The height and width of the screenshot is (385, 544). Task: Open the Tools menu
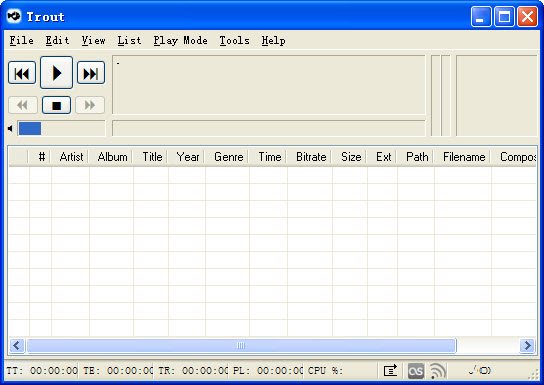tap(234, 41)
